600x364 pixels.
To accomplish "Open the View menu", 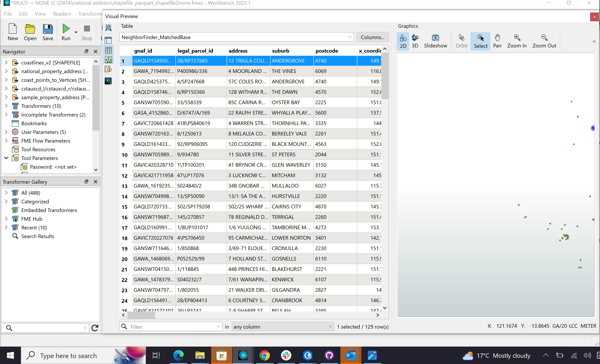I will click(40, 14).
